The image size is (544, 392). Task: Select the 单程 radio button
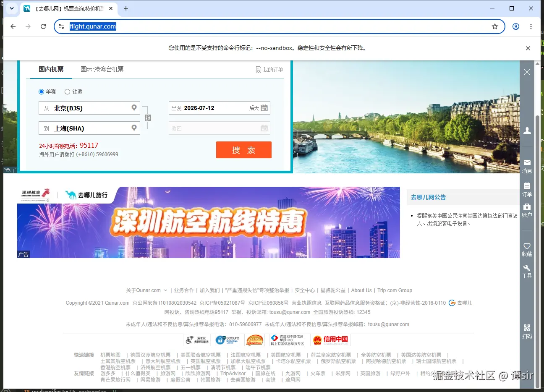click(x=41, y=91)
